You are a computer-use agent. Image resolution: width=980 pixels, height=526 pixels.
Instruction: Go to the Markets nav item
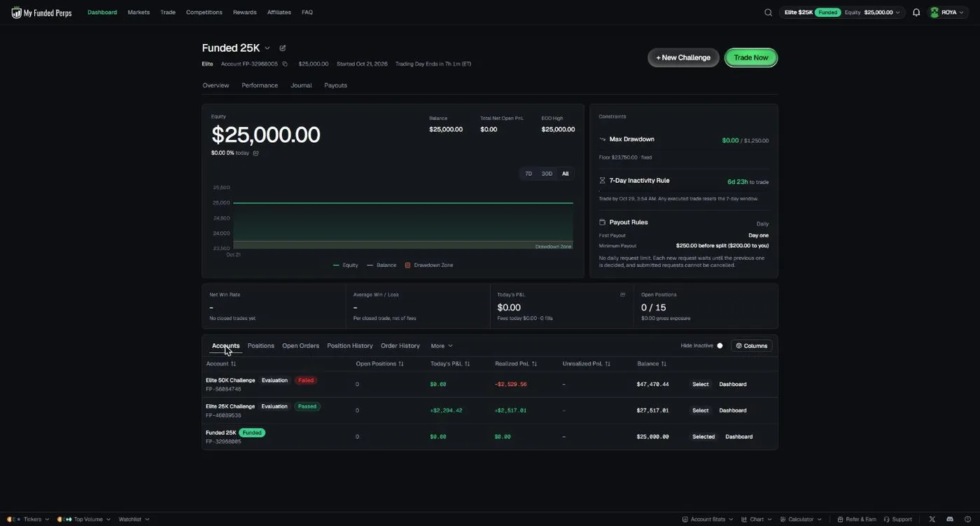139,13
